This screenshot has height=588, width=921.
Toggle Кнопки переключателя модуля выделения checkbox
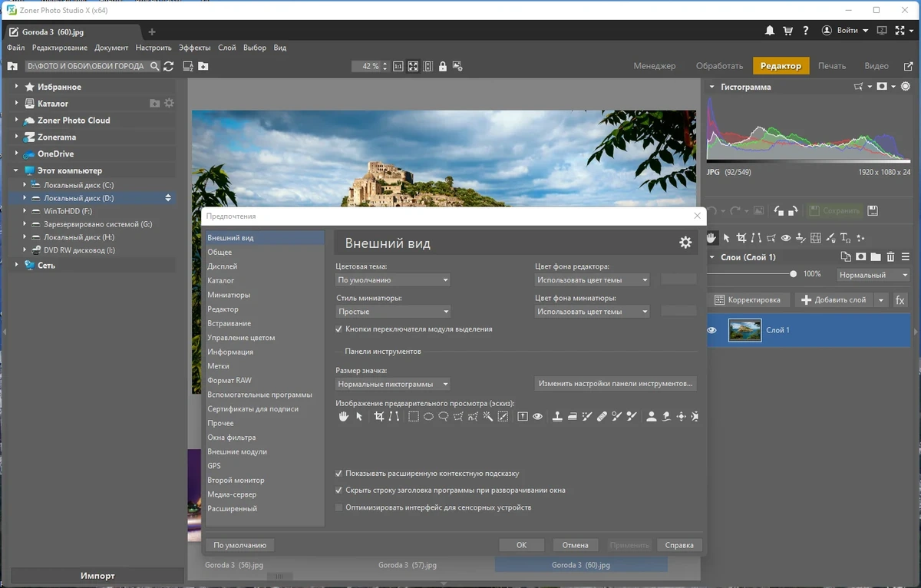339,329
